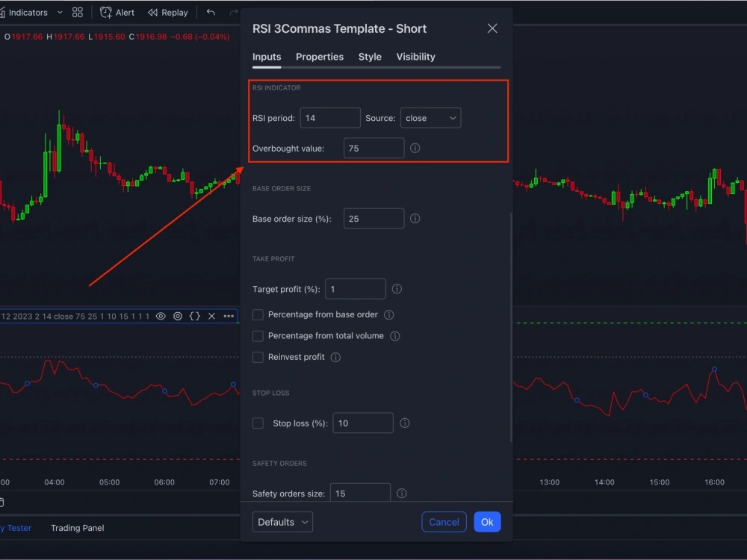The width and height of the screenshot is (747, 560).
Task: Confirm settings with Ok button
Action: point(487,522)
